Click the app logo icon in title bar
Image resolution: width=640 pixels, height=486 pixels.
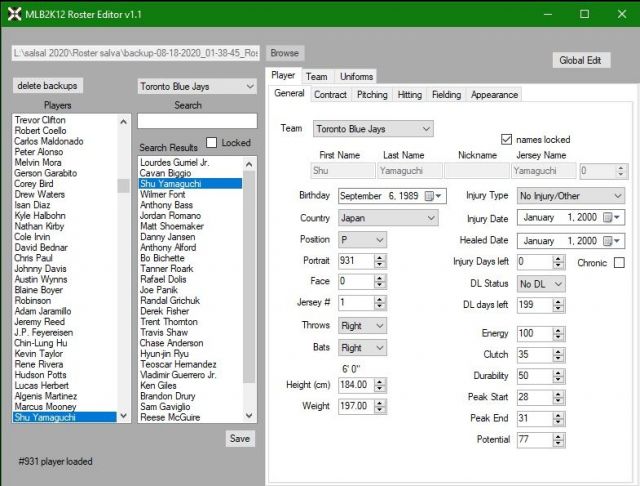pyautogui.click(x=14, y=14)
